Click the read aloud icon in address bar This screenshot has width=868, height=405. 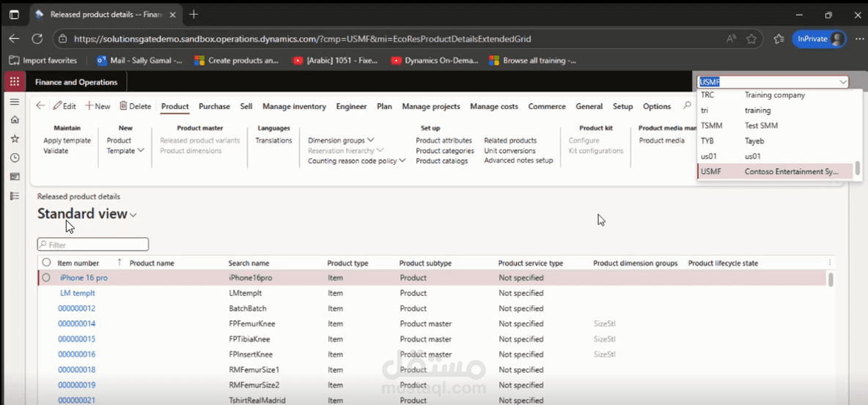click(731, 39)
